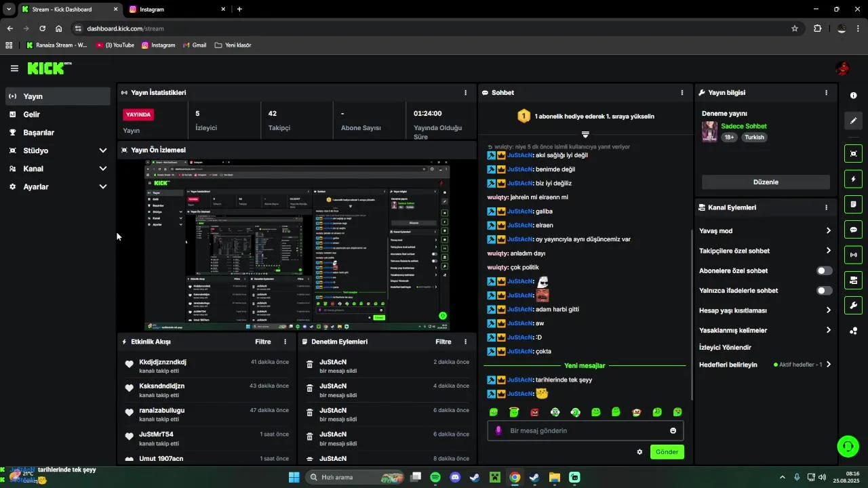Open Discord from the taskbar
Viewport: 868px width, 488px height.
(455, 477)
